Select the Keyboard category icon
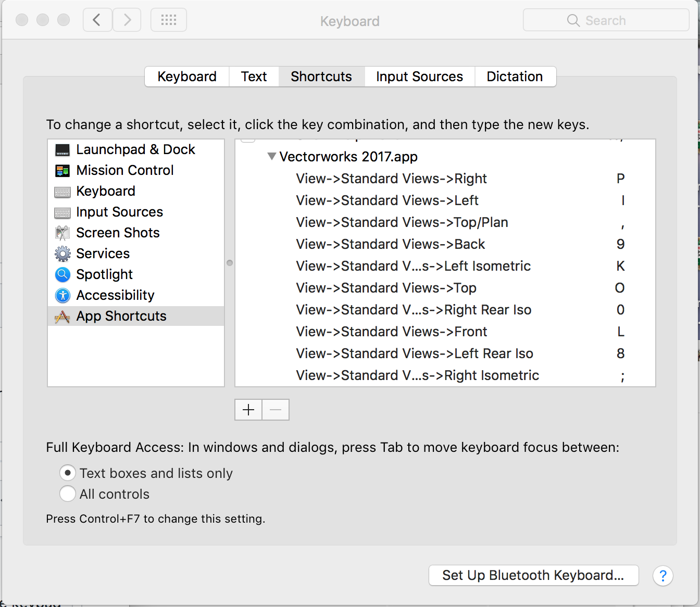The height and width of the screenshot is (607, 700). click(x=62, y=191)
